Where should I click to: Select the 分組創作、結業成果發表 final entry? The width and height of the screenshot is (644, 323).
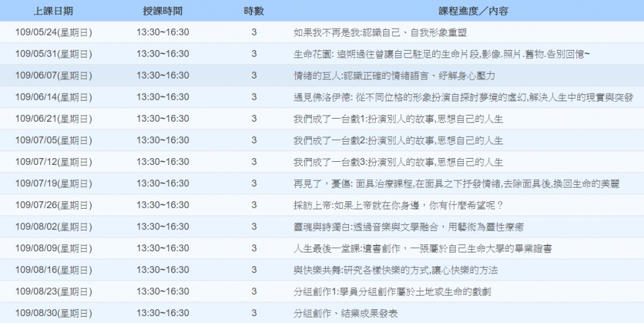345,313
